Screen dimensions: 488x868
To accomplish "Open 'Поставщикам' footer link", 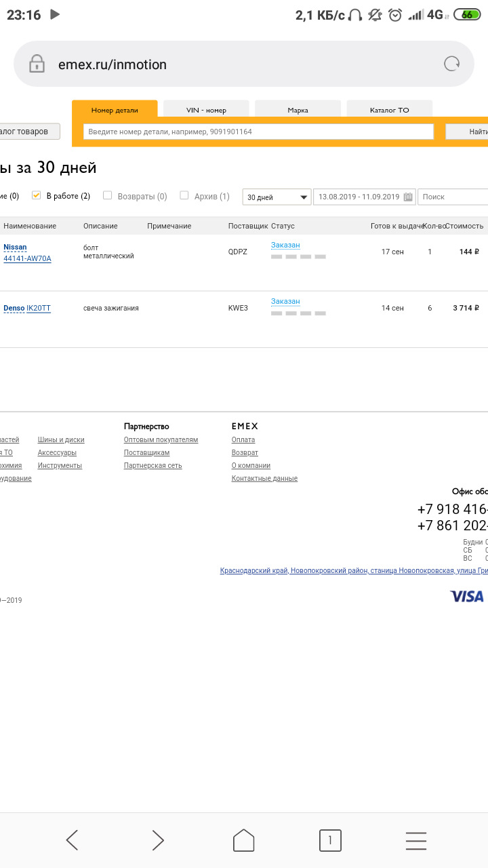I will [x=147, y=452].
